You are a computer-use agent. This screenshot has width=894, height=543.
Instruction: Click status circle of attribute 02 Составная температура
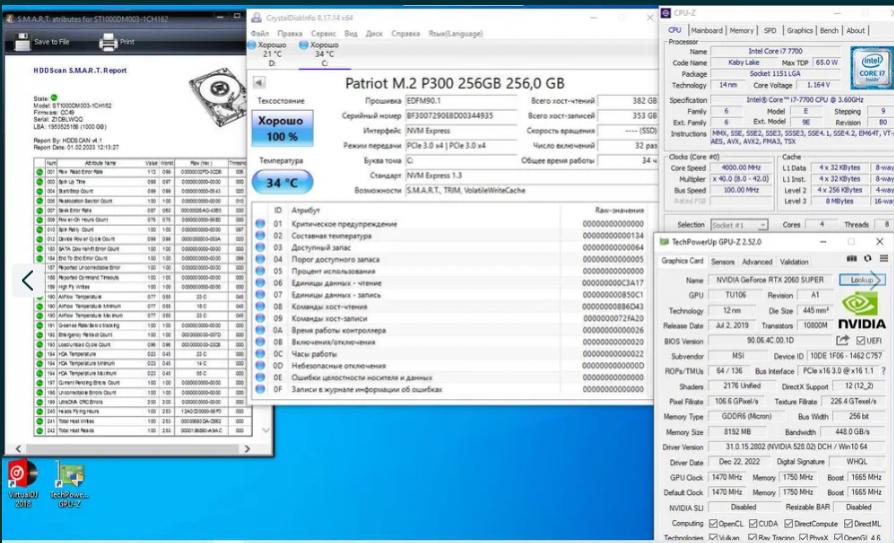[260, 236]
